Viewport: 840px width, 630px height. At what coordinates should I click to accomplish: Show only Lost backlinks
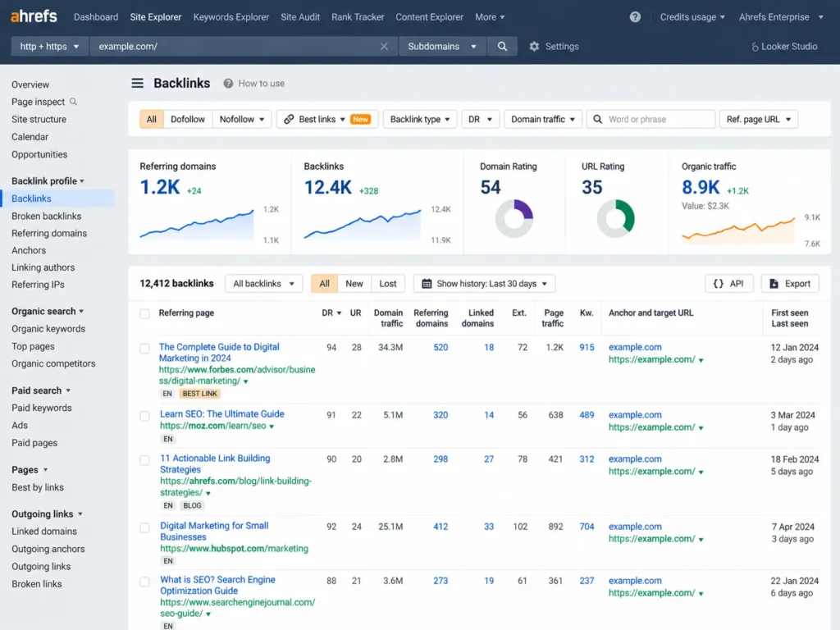click(388, 283)
